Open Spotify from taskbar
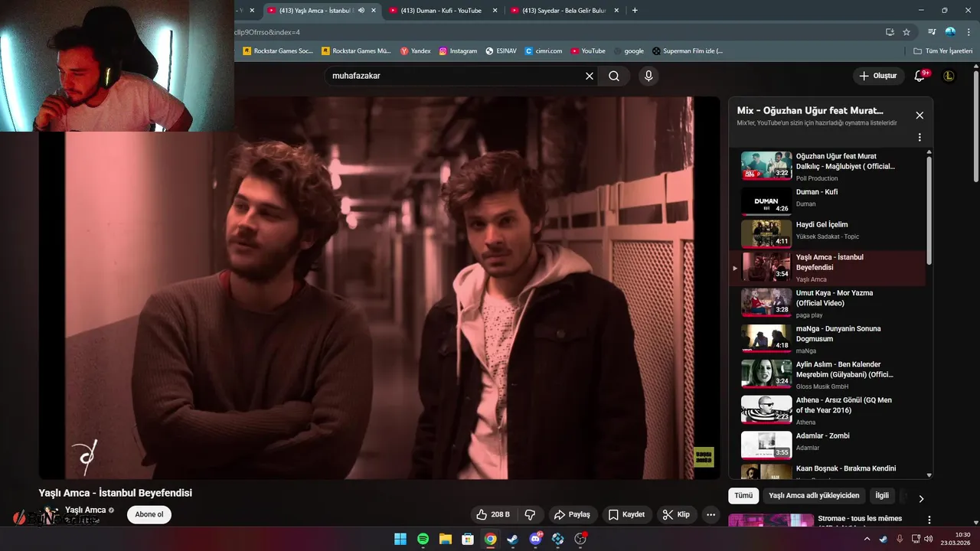 coord(423,539)
